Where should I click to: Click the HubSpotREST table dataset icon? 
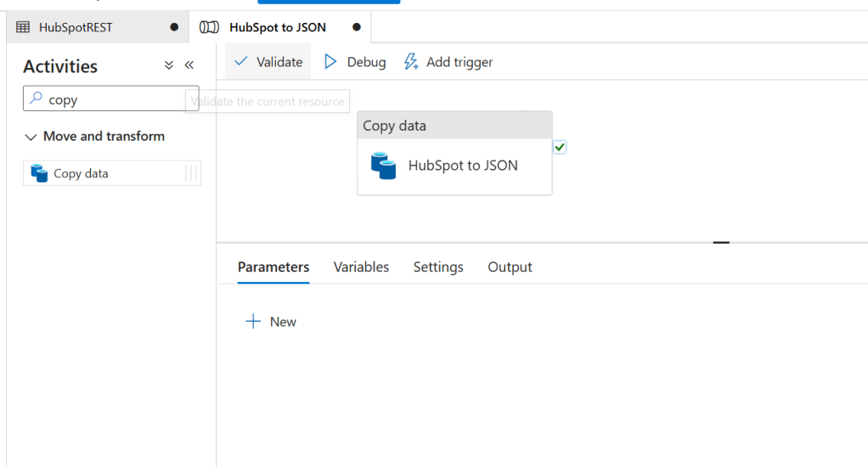[23, 27]
